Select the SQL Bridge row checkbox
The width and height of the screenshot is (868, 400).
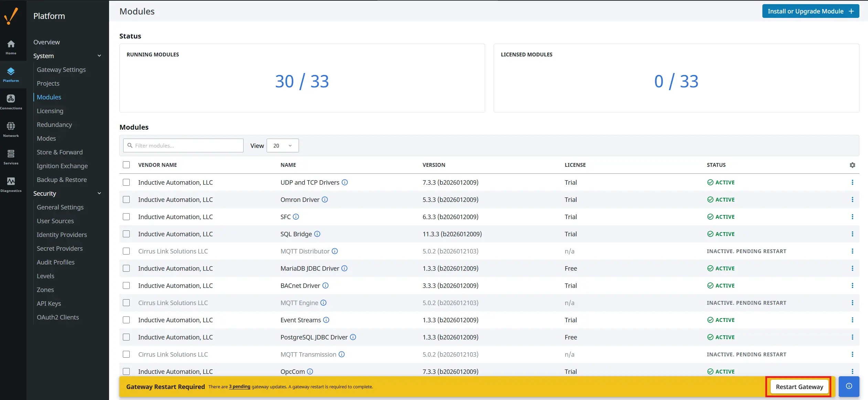pyautogui.click(x=126, y=234)
